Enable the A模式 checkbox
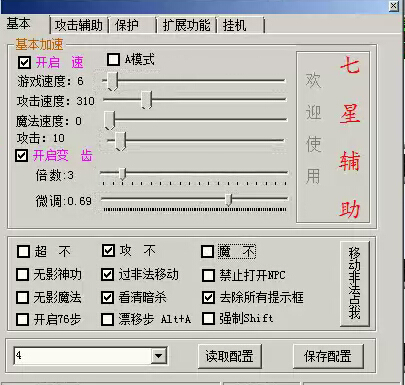Image resolution: width=405 pixels, height=385 pixels. tap(113, 60)
